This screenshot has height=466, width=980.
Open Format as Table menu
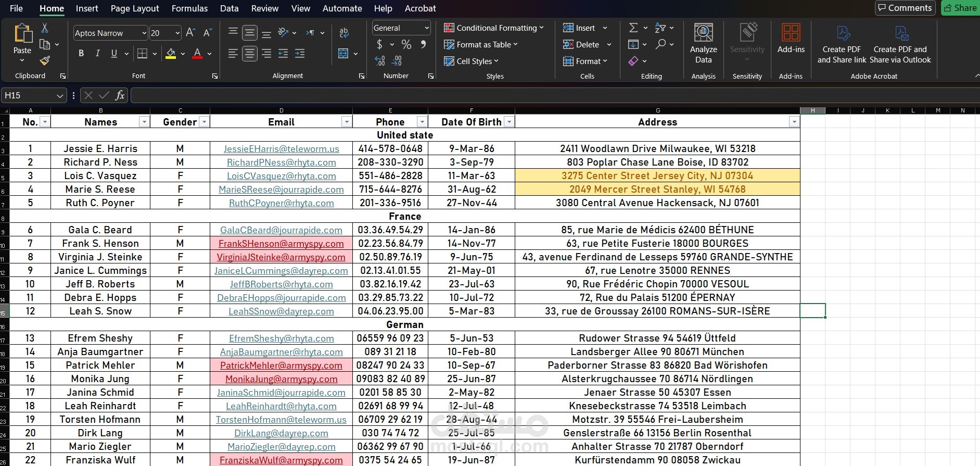tap(481, 45)
